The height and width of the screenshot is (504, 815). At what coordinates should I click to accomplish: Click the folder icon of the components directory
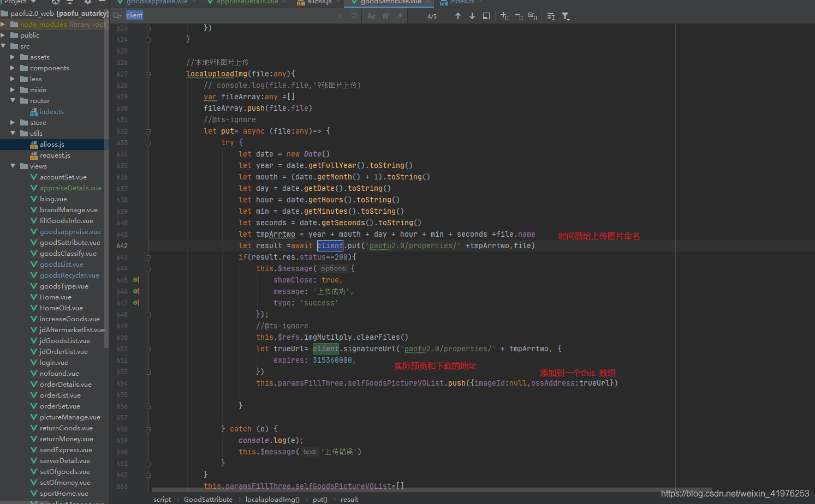(24, 68)
